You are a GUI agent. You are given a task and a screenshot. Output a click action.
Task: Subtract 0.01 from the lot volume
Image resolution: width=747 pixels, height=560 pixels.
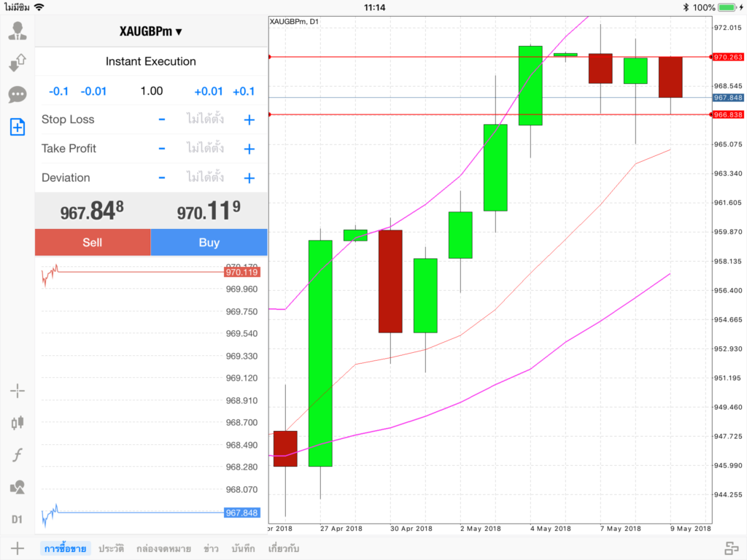coord(93,91)
